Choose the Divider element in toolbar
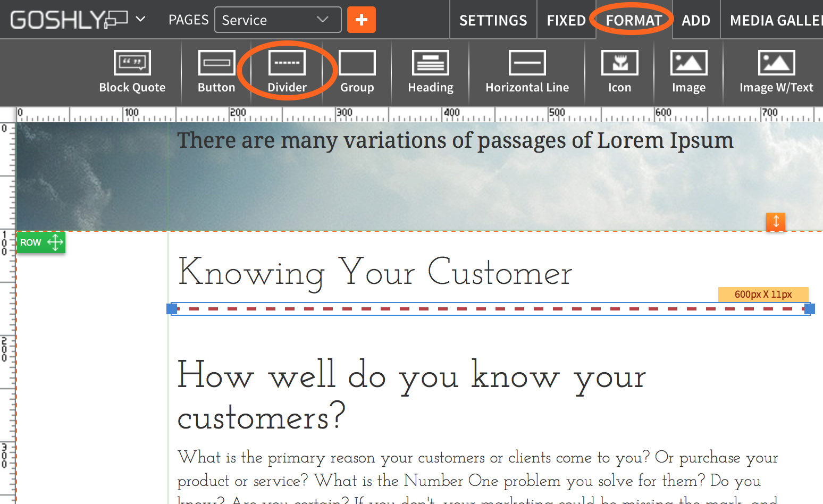The width and height of the screenshot is (823, 504). click(287, 72)
